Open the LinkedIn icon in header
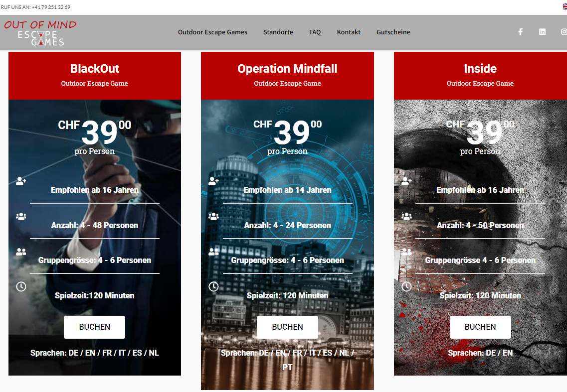This screenshot has height=392, width=567. [x=542, y=32]
